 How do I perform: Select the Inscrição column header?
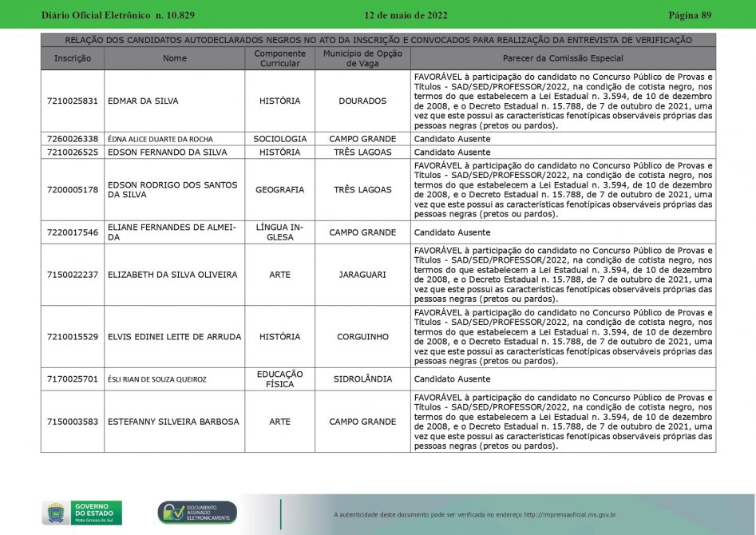(73, 58)
